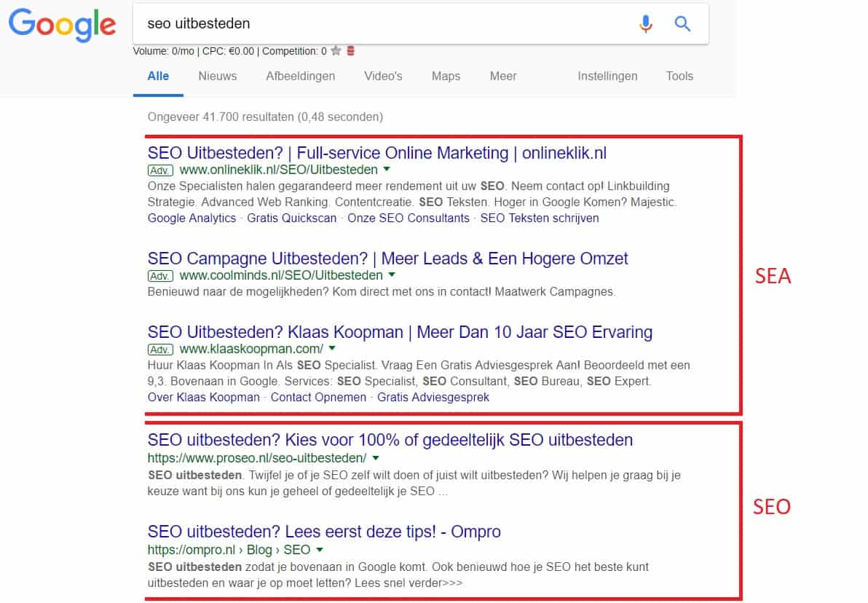Screen dimensions: 868x603
Task: Click the gray star icon beside Competition
Action: 336,51
